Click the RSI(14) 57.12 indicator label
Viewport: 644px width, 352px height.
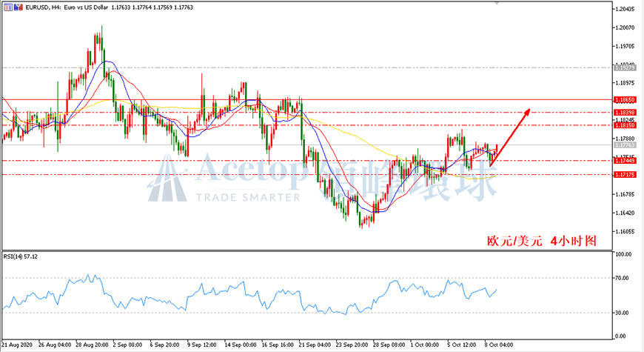(21, 256)
